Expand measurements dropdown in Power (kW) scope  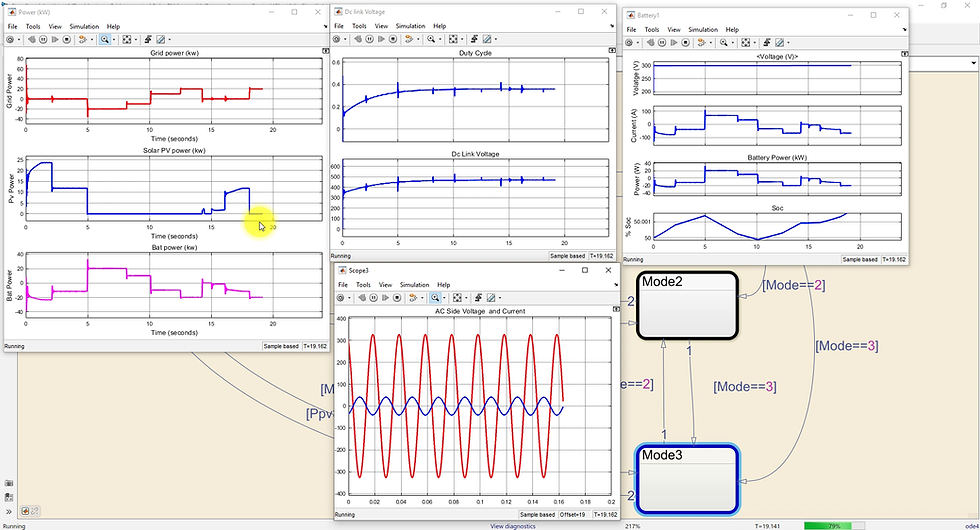point(169,39)
